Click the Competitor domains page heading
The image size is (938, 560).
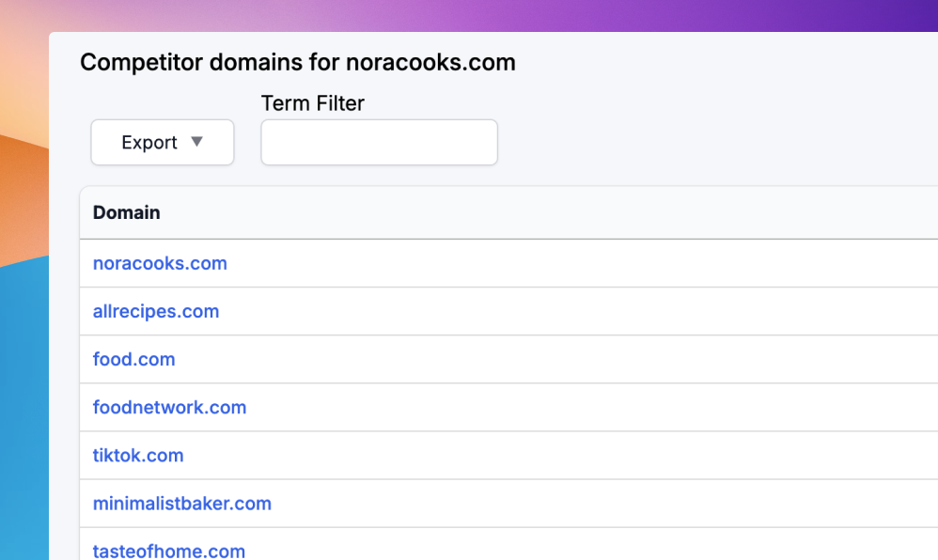(298, 63)
